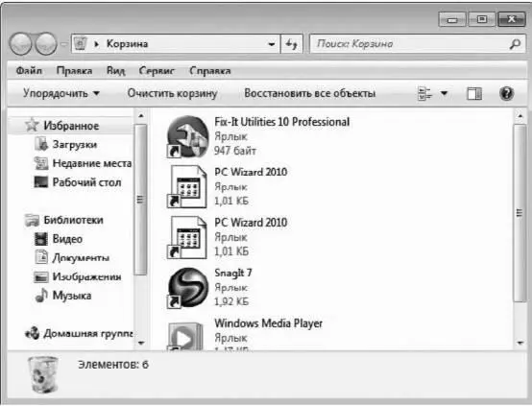Open the Файл menu
The image size is (532, 406).
(x=29, y=71)
